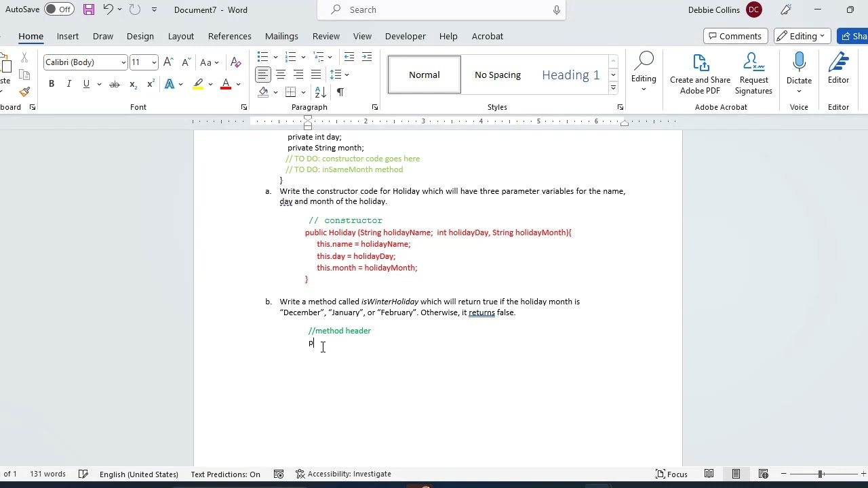Open the Developer tab
This screenshot has height=488, width=868.
[x=406, y=36]
